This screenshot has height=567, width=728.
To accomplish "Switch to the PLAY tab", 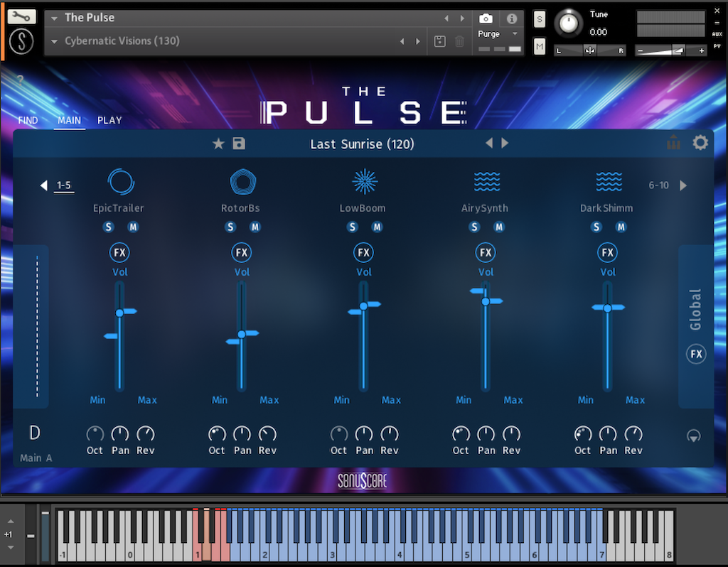I will point(109,121).
